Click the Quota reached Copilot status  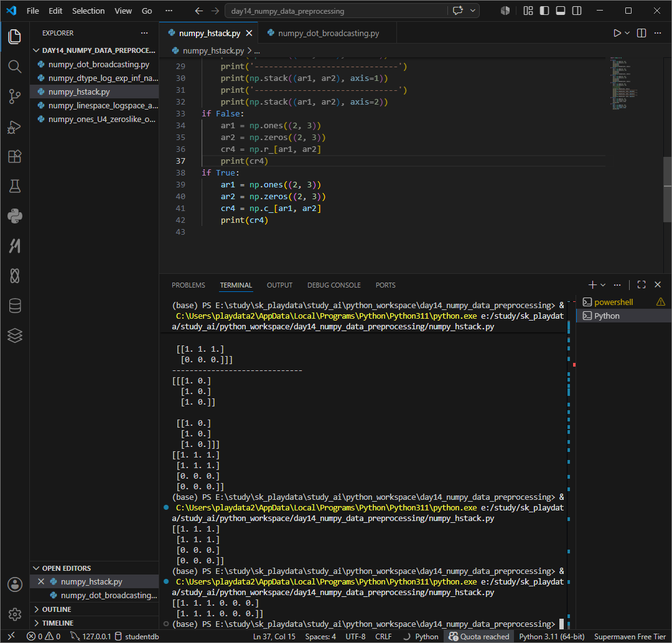tap(479, 636)
